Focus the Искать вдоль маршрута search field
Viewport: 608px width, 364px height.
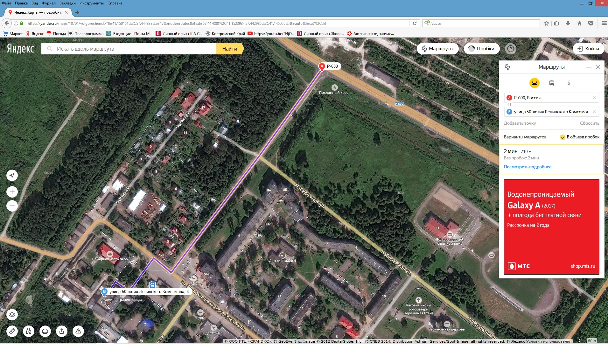pyautogui.click(x=129, y=49)
